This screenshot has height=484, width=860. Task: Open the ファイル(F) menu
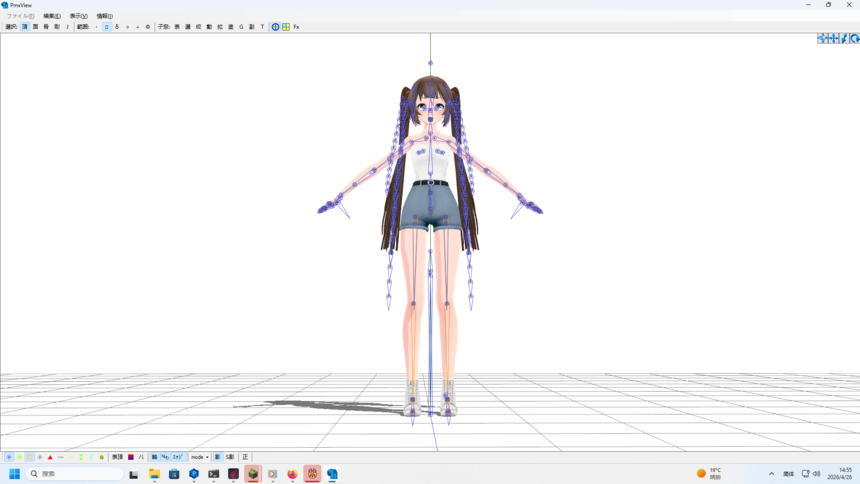pos(20,16)
